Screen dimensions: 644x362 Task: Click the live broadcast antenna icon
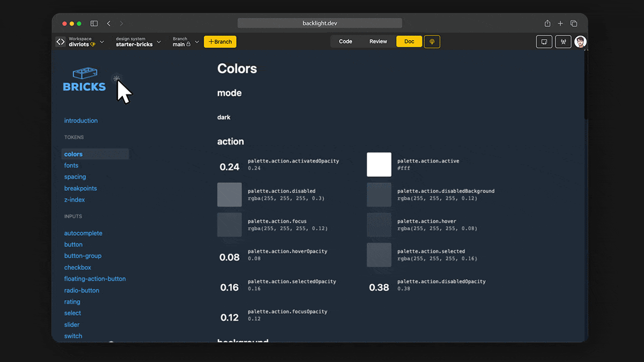click(563, 42)
